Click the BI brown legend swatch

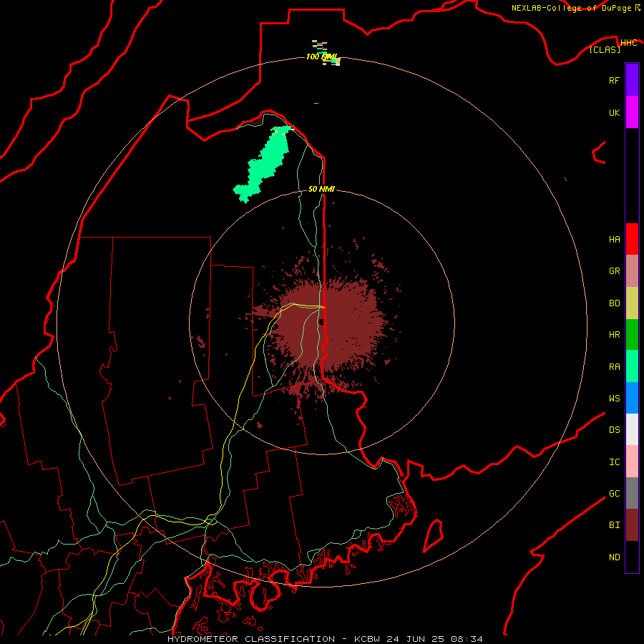(x=632, y=525)
